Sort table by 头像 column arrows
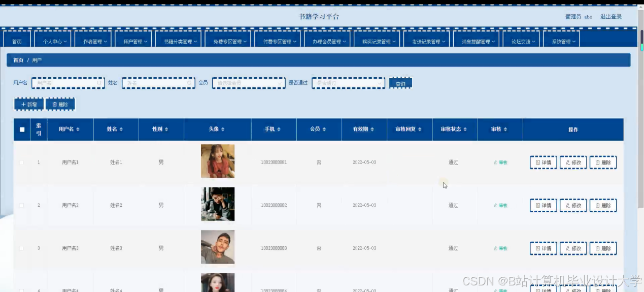 223,129
